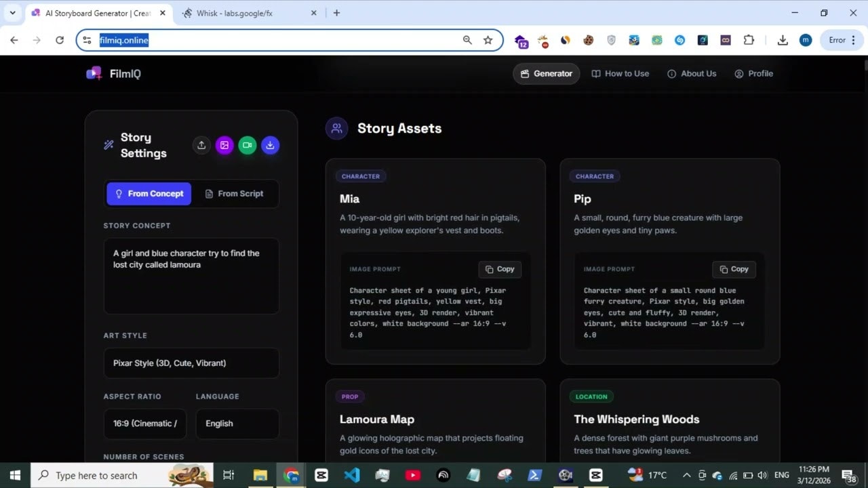The image size is (868, 488).
Task: Click the Chrome profile avatar m
Action: click(806, 40)
